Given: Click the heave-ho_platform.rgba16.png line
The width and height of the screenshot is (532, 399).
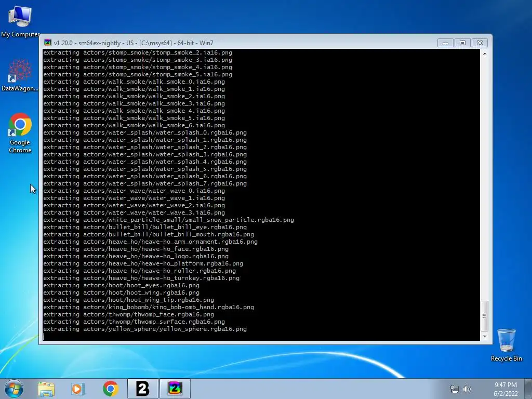Looking at the screenshot, I should (143, 263).
